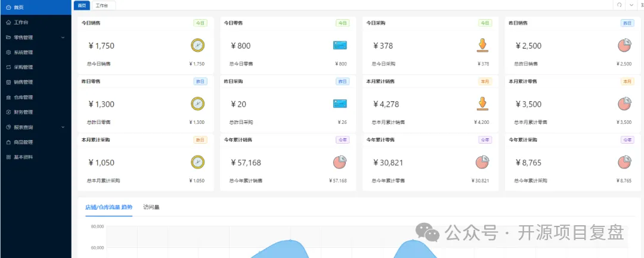Click the large ¥ 1,300 value
Viewport: 644px width, 258px height.
tap(101, 104)
